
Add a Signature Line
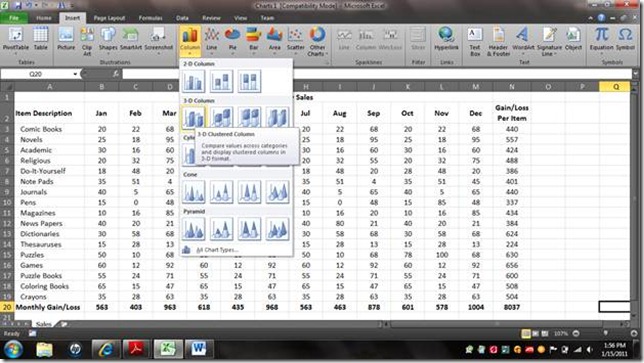pos(549,41)
